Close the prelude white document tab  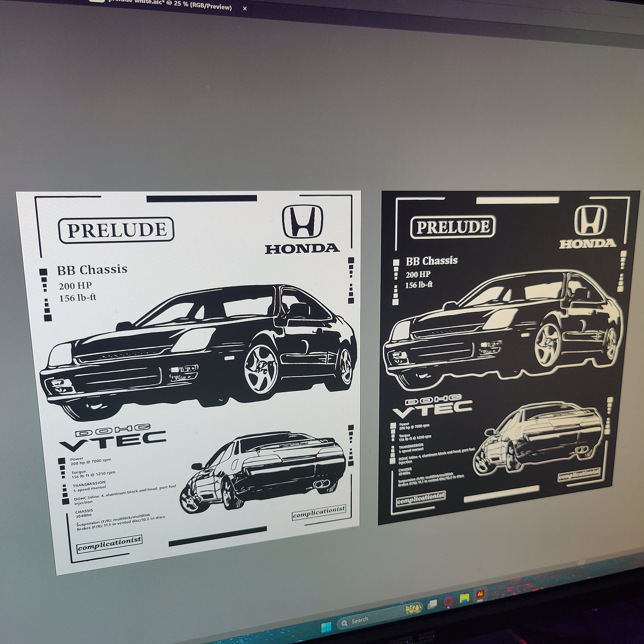tap(245, 8)
